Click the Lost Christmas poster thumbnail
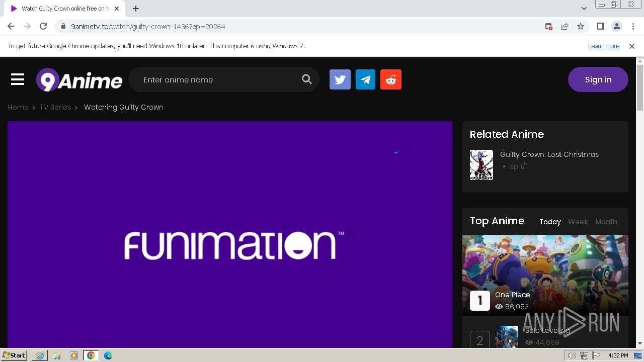The height and width of the screenshot is (362, 644). click(481, 165)
